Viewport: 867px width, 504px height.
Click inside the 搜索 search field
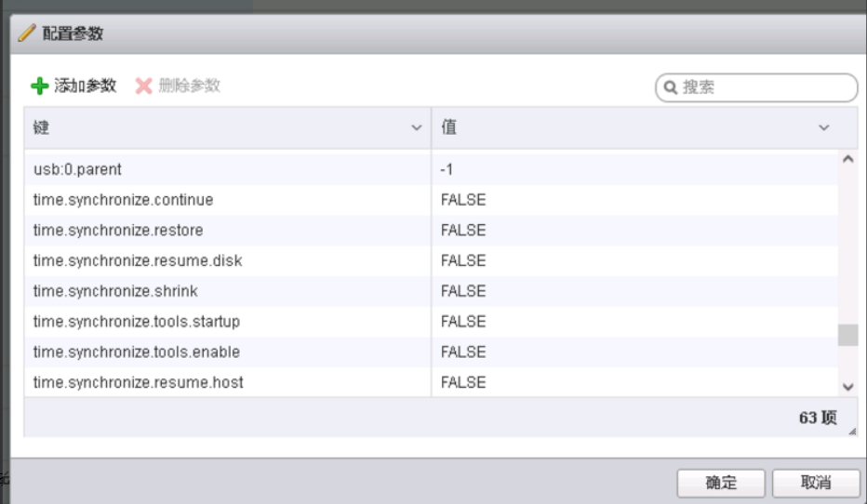click(x=763, y=88)
